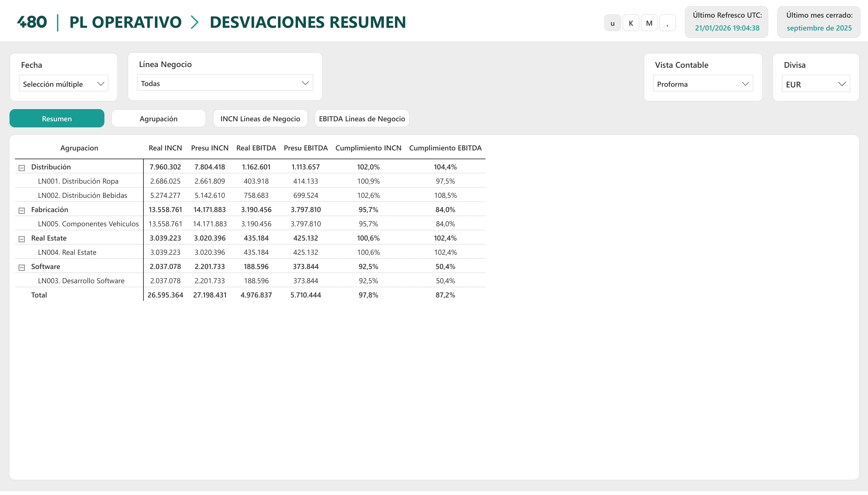Image resolution: width=868 pixels, height=495 pixels.
Task: Sort by Presu INCN column header
Action: (x=210, y=148)
